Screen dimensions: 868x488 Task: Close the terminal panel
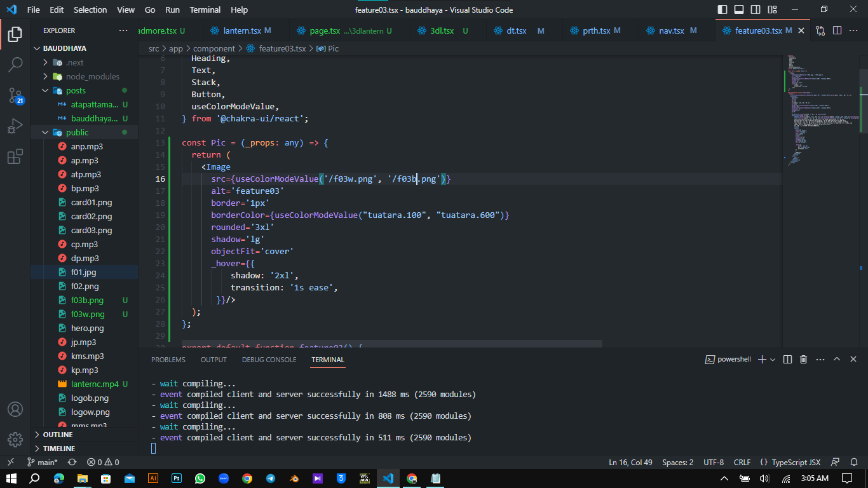point(853,360)
